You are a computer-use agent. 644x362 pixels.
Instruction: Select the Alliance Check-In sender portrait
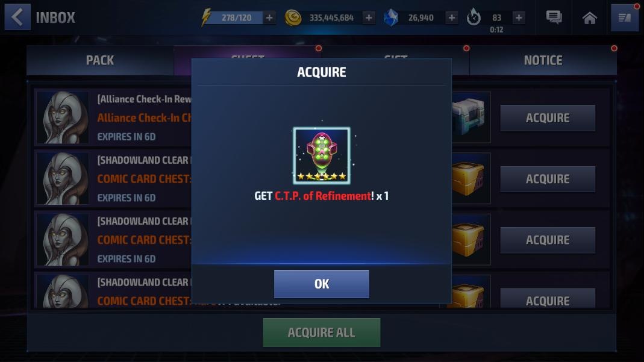(x=63, y=117)
